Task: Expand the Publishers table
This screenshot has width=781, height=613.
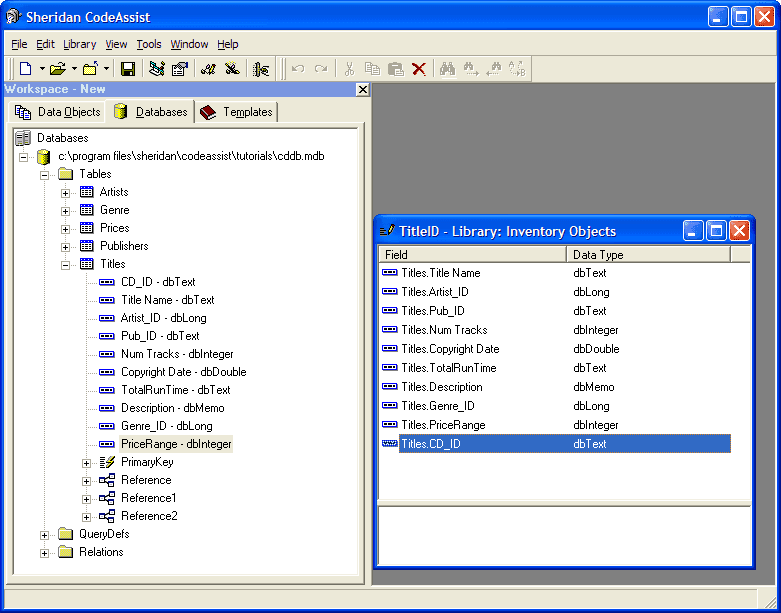Action: tap(65, 247)
